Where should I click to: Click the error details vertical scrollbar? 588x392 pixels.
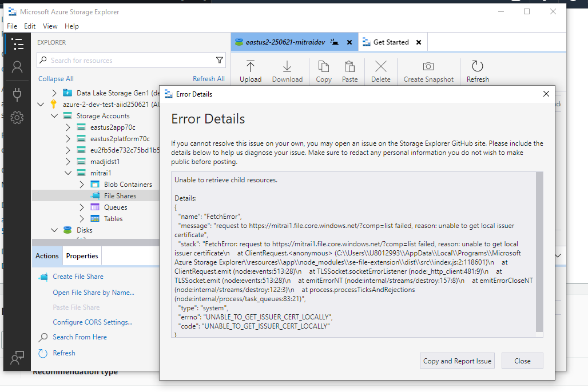(539, 251)
